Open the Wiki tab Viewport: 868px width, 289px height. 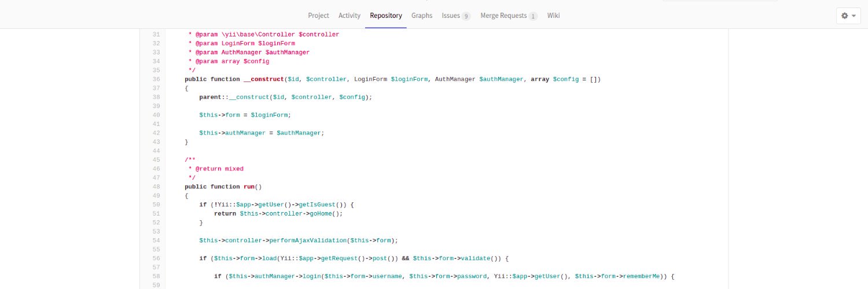click(x=553, y=16)
